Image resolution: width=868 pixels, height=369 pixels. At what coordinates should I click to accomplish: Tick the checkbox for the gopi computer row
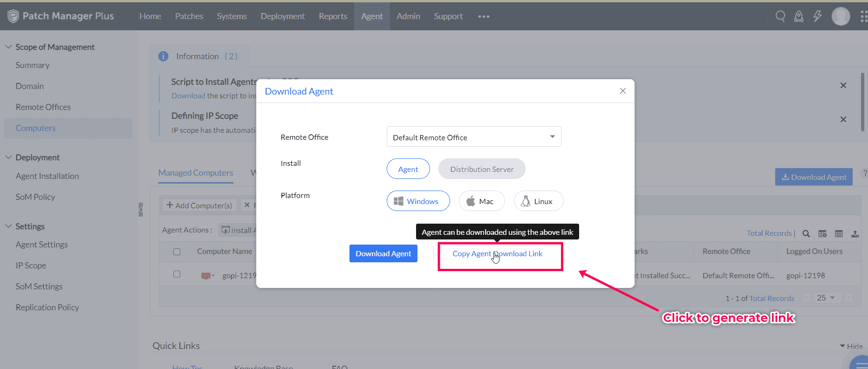pyautogui.click(x=177, y=274)
